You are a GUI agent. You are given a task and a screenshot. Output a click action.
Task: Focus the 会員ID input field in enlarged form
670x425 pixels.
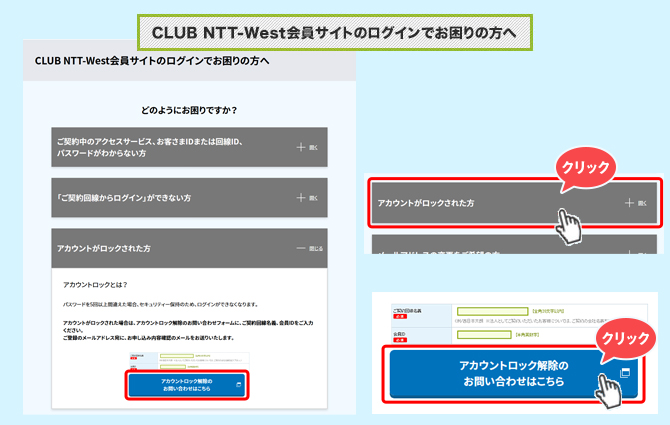coord(484,334)
